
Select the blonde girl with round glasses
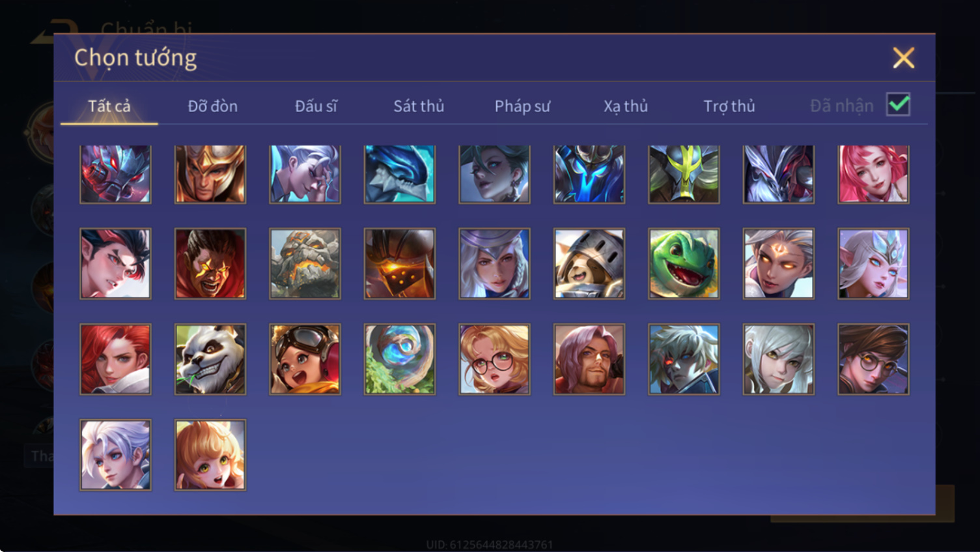pos(494,359)
